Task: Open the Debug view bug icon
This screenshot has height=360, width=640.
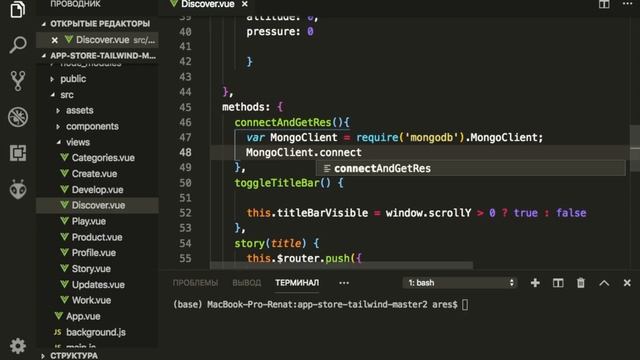Action: pos(18,117)
